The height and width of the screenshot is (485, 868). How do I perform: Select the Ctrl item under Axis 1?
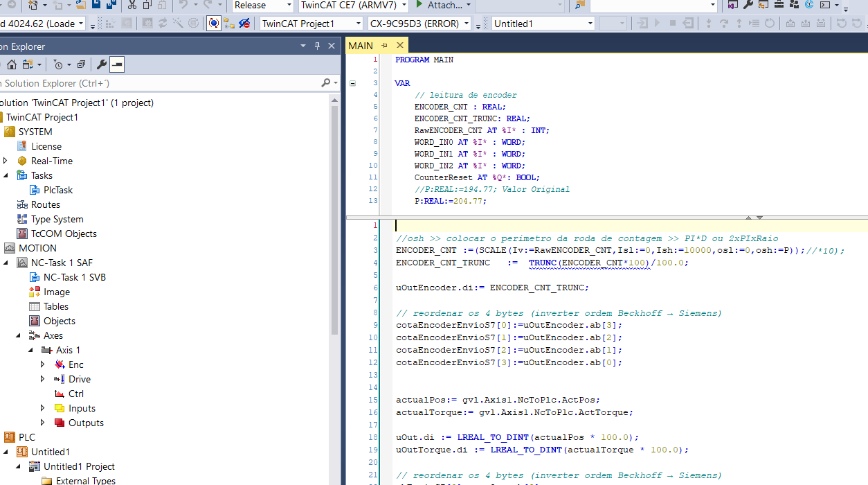click(76, 394)
